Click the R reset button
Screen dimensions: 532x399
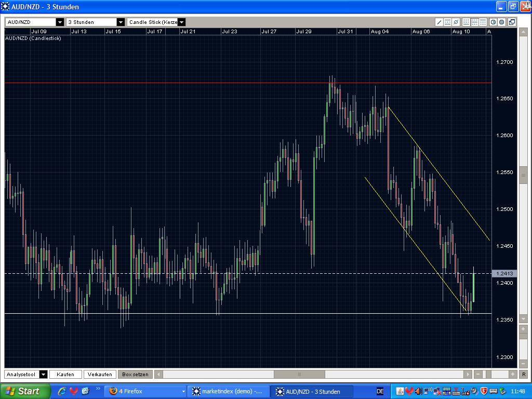click(x=524, y=374)
